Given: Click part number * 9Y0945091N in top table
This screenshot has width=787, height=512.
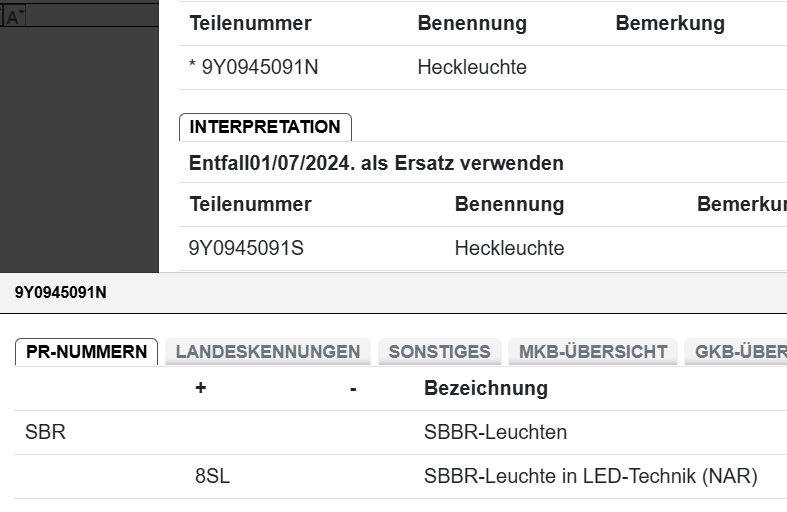Looking at the screenshot, I should click(x=254, y=68).
